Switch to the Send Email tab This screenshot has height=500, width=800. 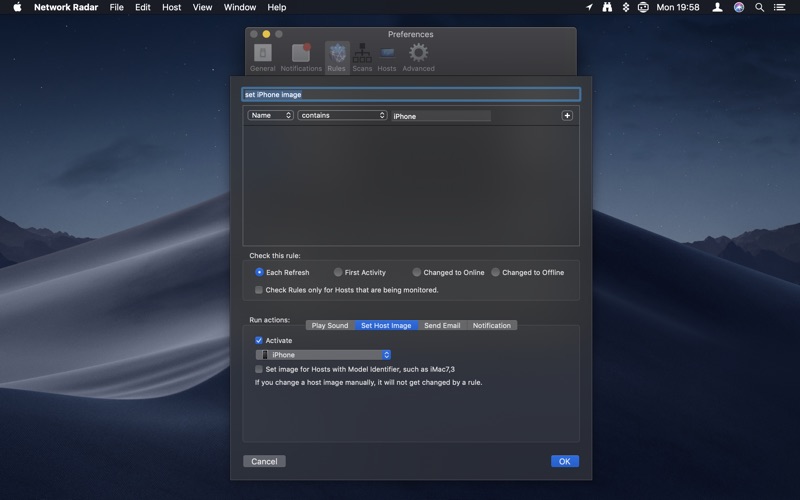tap(442, 325)
